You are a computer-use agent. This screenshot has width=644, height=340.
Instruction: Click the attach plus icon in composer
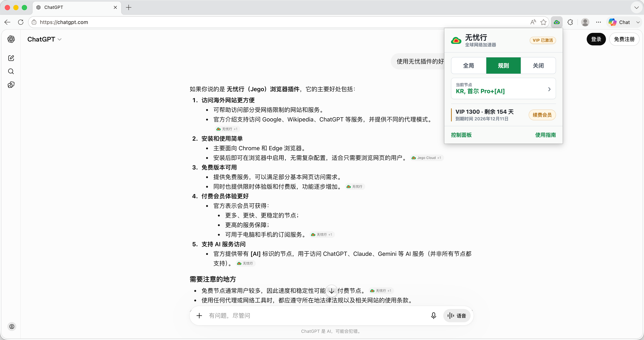(x=199, y=315)
